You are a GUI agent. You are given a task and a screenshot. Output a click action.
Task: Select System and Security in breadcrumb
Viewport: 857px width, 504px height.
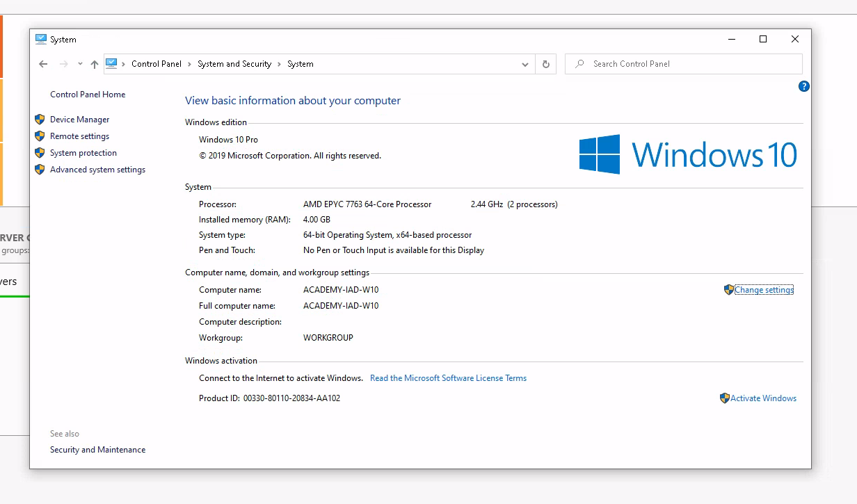tap(234, 64)
